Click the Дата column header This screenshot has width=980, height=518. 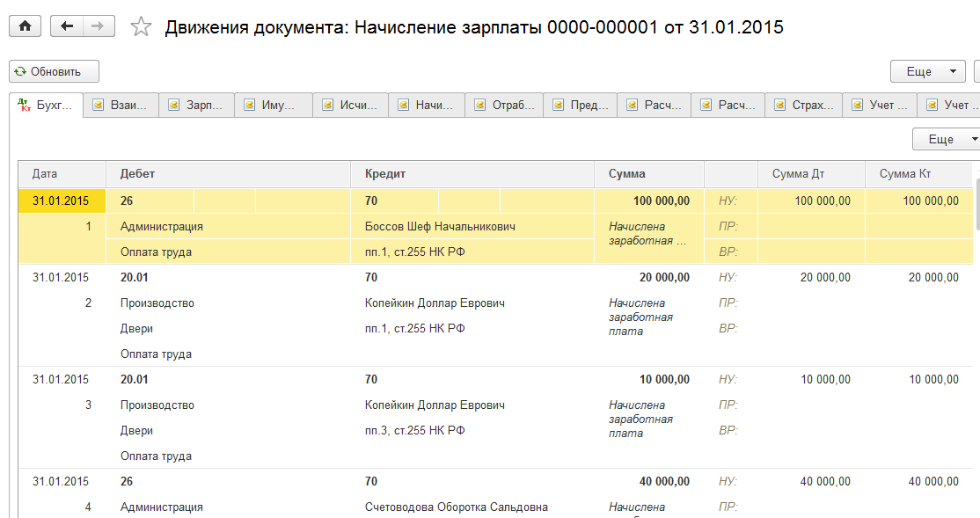(x=62, y=174)
